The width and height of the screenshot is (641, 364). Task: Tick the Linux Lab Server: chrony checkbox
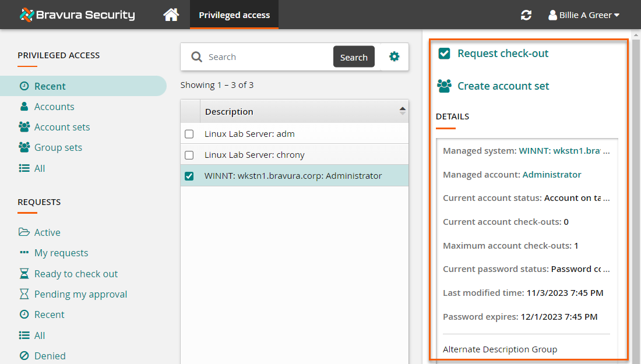click(x=189, y=155)
